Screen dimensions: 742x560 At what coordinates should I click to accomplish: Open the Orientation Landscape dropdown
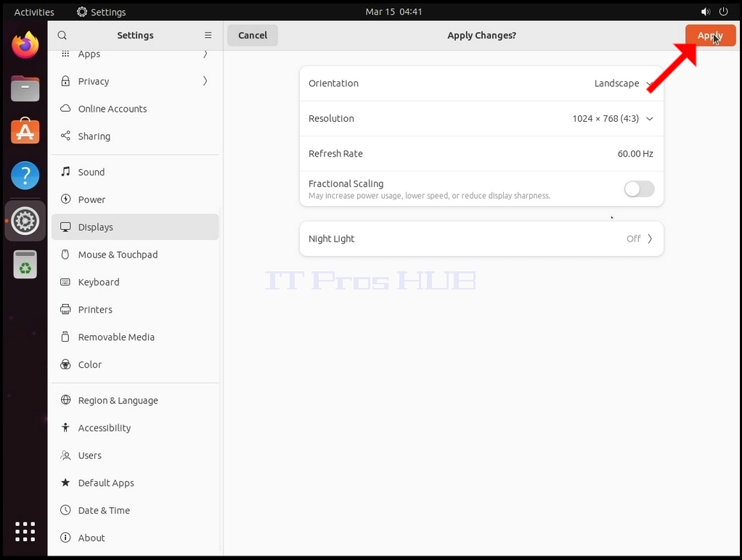pos(624,83)
